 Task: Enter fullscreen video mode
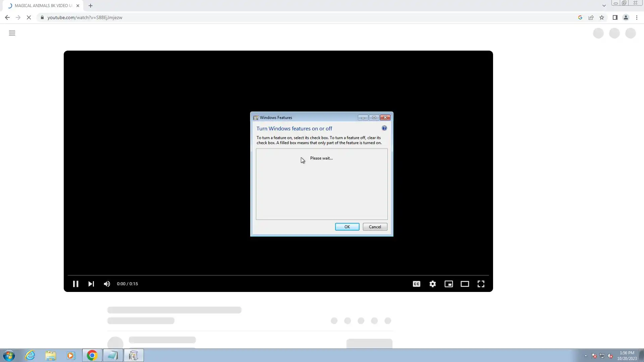click(481, 284)
